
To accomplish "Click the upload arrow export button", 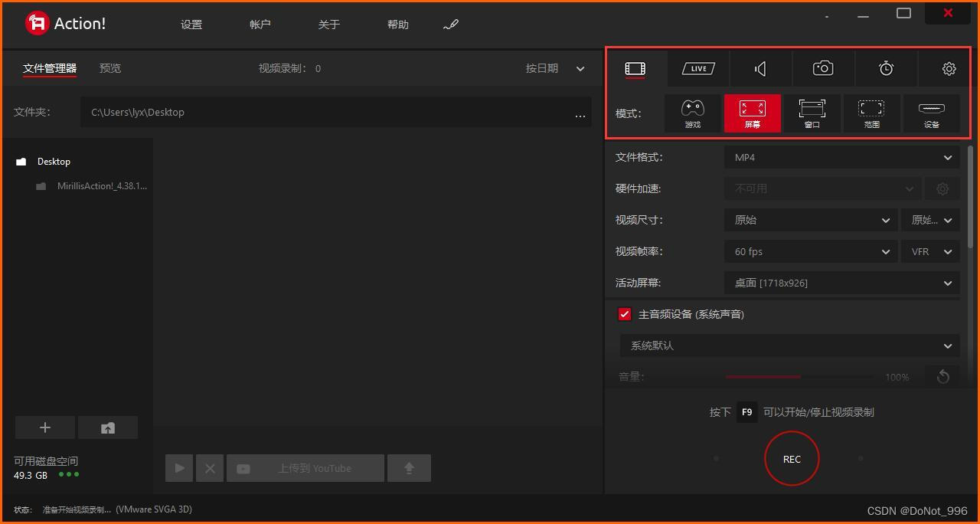I will click(409, 468).
